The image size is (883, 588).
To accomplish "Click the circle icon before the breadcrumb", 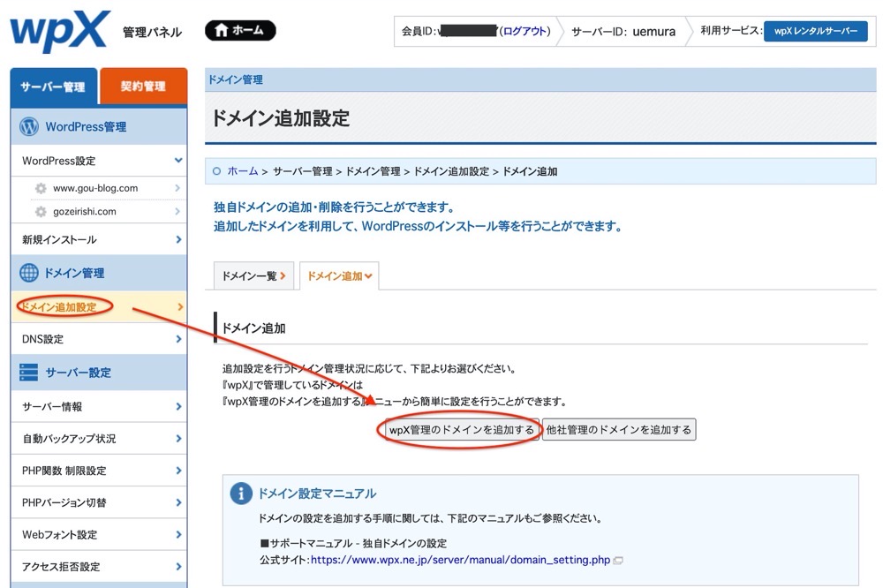I will click(217, 172).
